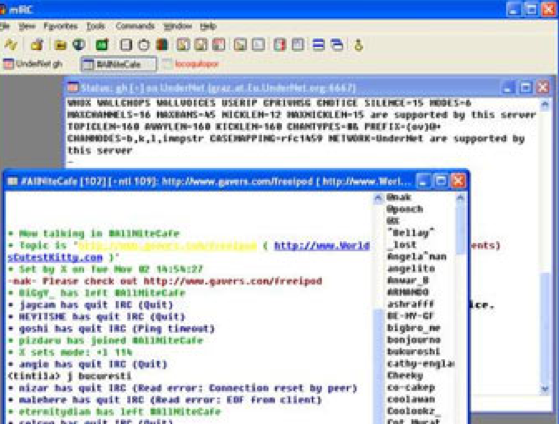Open the Timer clock toolbar icon

(144, 45)
